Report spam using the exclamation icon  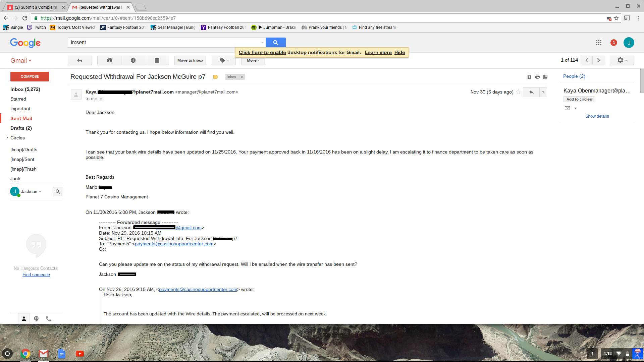point(133,60)
